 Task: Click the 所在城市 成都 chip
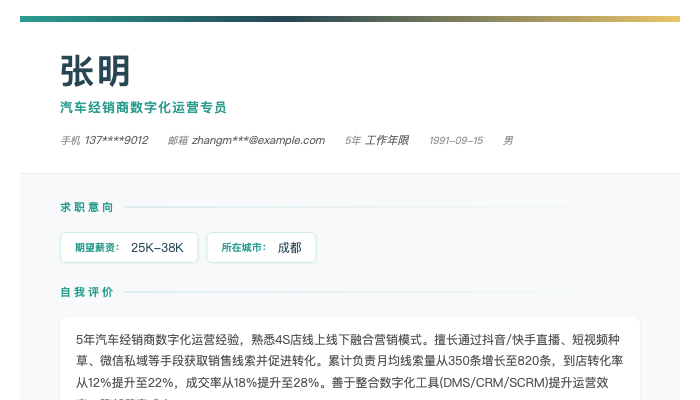point(261,247)
